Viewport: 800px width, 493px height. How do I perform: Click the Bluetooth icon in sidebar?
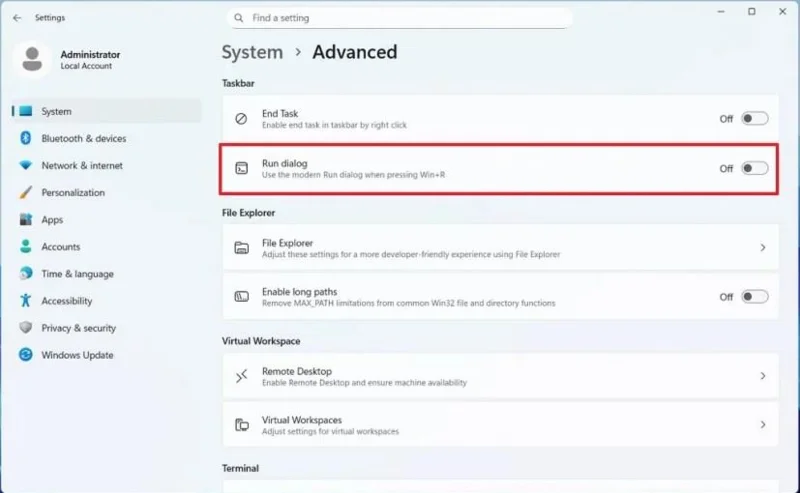(x=26, y=138)
